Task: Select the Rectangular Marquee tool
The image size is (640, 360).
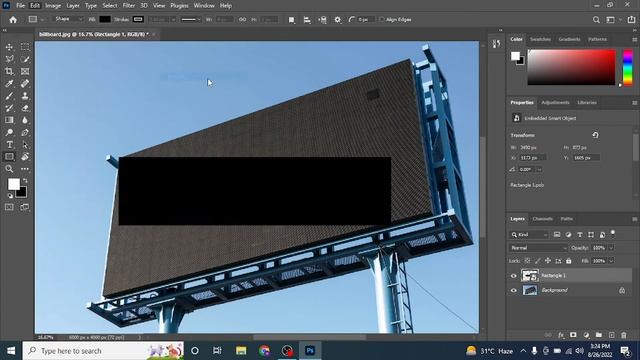Action: 25,47
